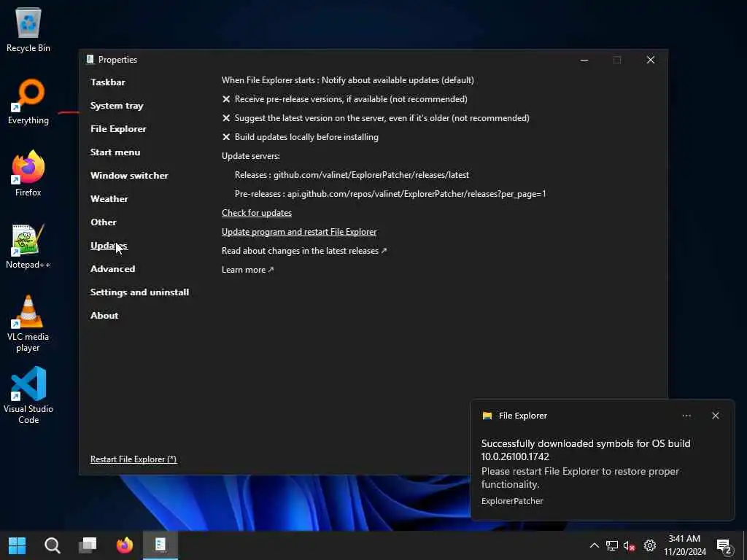Open Task View on taskbar
This screenshot has height=560, width=747.
click(88, 545)
